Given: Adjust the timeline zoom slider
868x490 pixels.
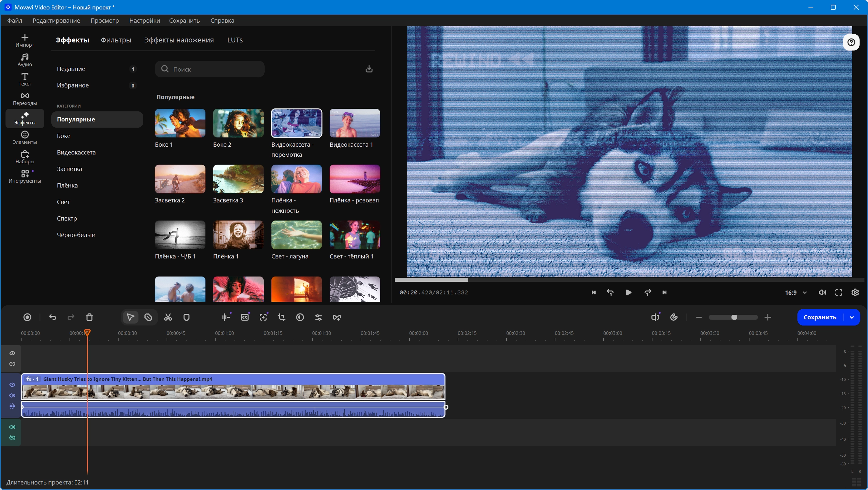Looking at the screenshot, I should [x=733, y=317].
